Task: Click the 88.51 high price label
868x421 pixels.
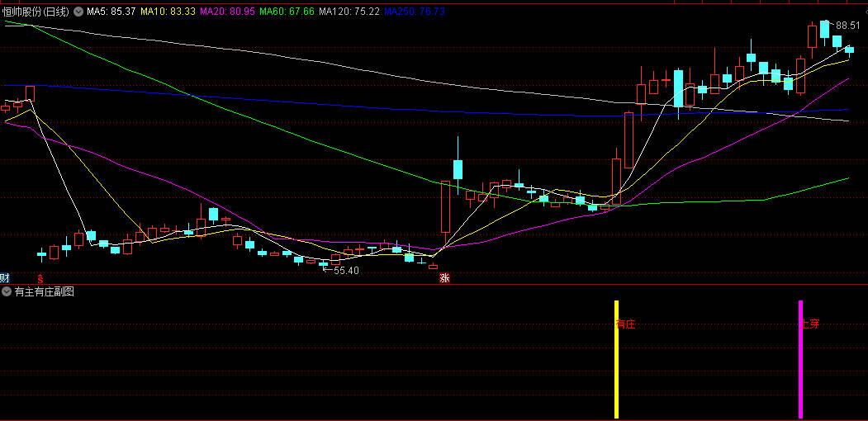Action: (x=848, y=26)
